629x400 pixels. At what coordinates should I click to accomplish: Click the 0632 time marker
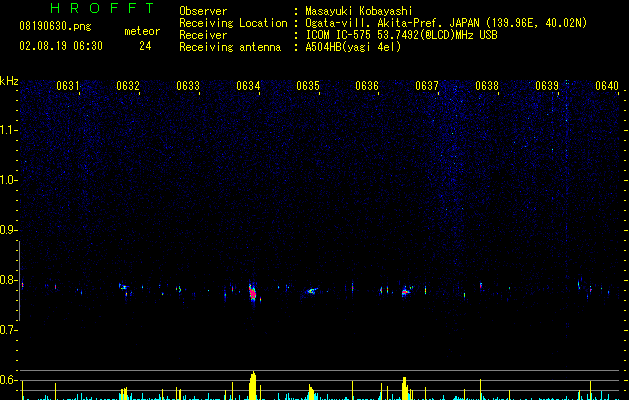[x=128, y=86]
